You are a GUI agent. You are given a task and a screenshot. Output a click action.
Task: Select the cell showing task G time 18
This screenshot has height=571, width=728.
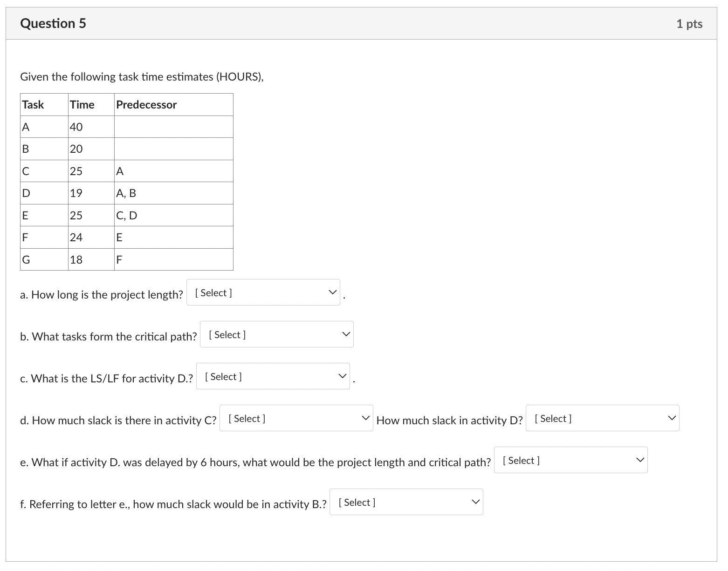pyautogui.click(x=91, y=259)
